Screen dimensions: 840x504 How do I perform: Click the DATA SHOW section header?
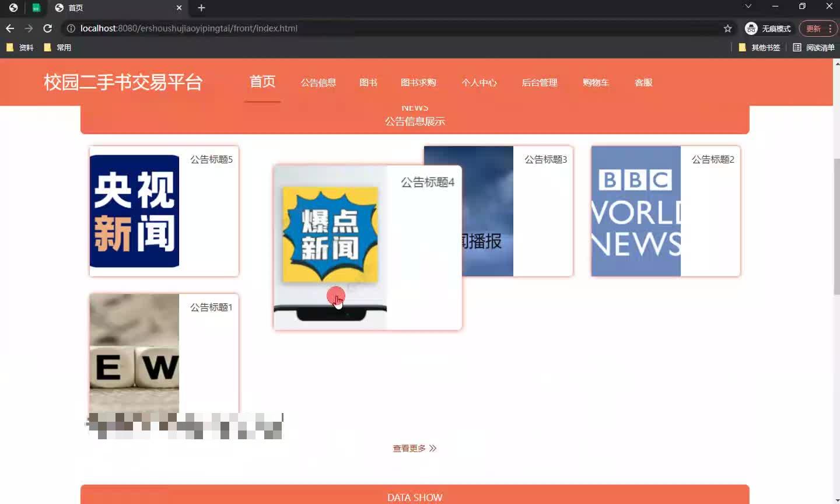(x=415, y=498)
